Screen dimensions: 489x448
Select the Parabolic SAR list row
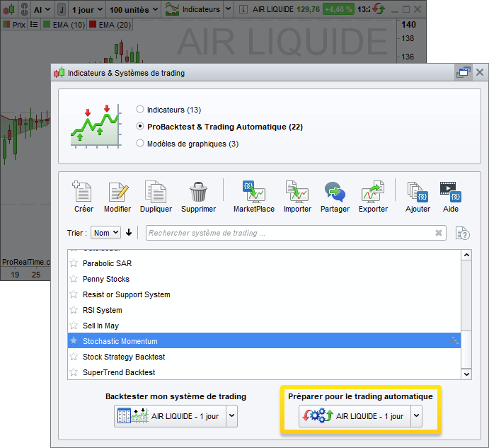[264, 263]
